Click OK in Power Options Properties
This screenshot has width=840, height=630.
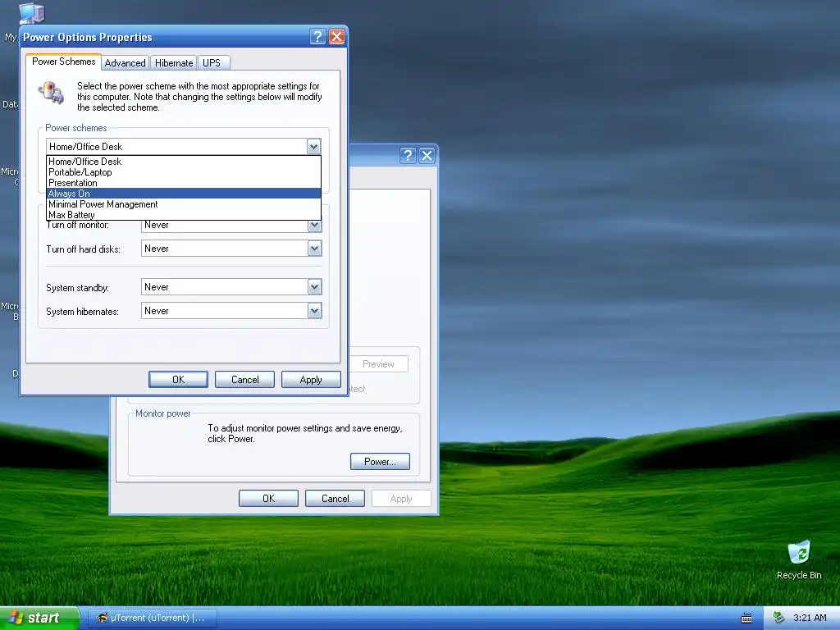[178, 379]
